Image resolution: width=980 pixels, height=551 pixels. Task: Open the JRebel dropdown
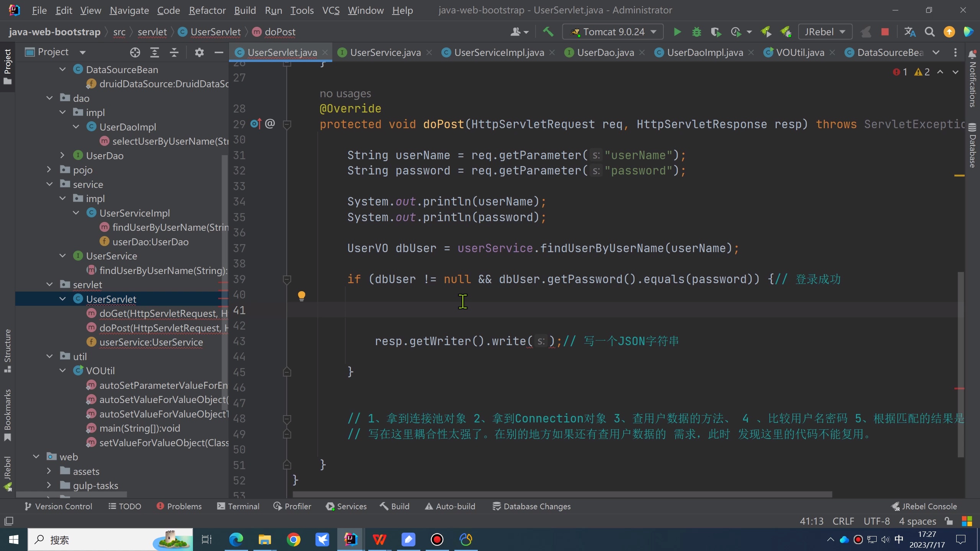(x=825, y=32)
